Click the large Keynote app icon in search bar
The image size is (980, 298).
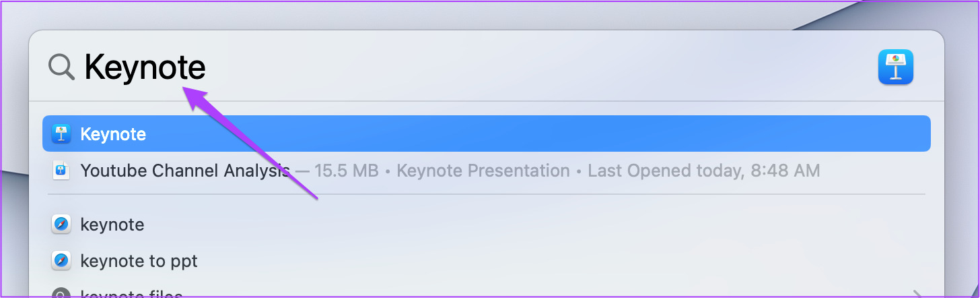(896, 67)
